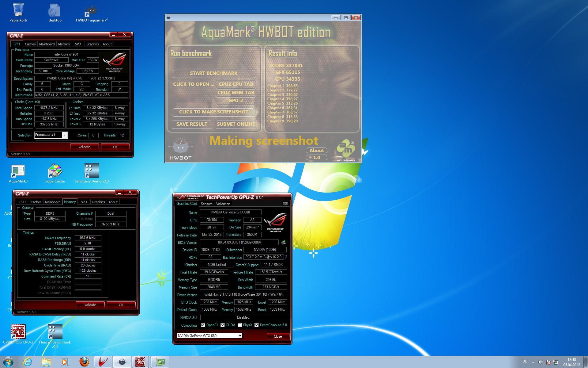
Task: Click Validate in the top CPU-Z window
Action: click(84, 147)
